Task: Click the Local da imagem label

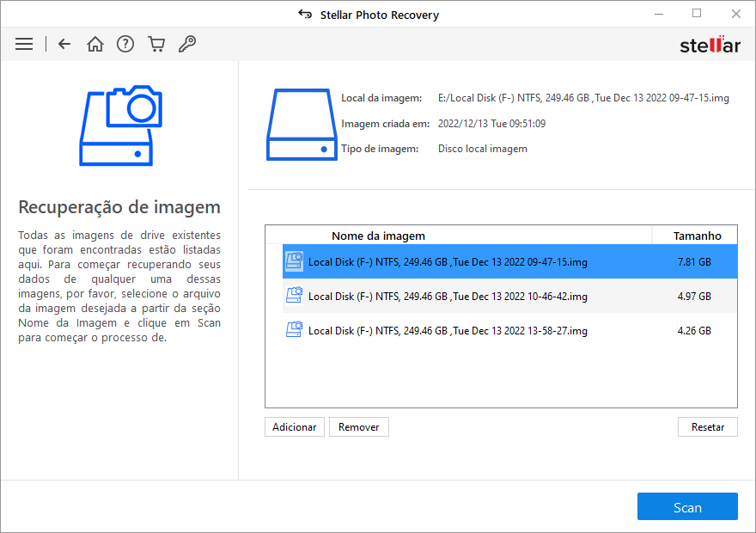Action: 381,98
